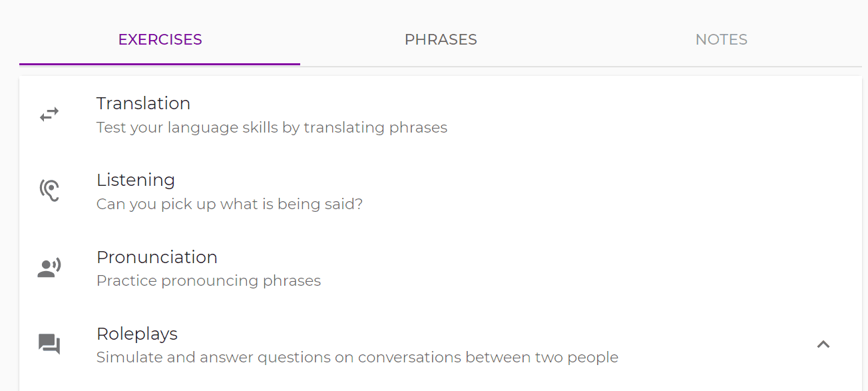The width and height of the screenshot is (868, 391).
Task: Switch to the Phrases tab
Action: (441, 39)
